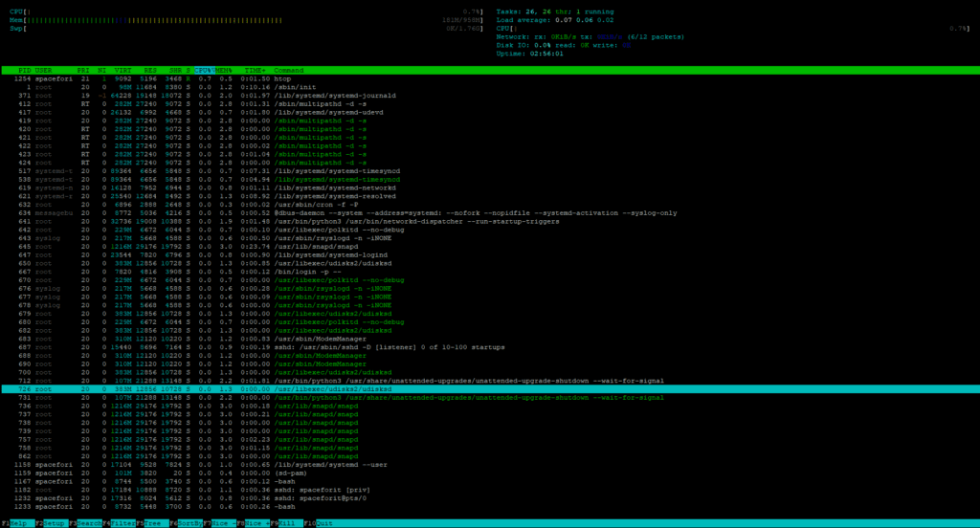Click the Disk IO meter line
The width and height of the screenshot is (980, 528).
click(563, 45)
